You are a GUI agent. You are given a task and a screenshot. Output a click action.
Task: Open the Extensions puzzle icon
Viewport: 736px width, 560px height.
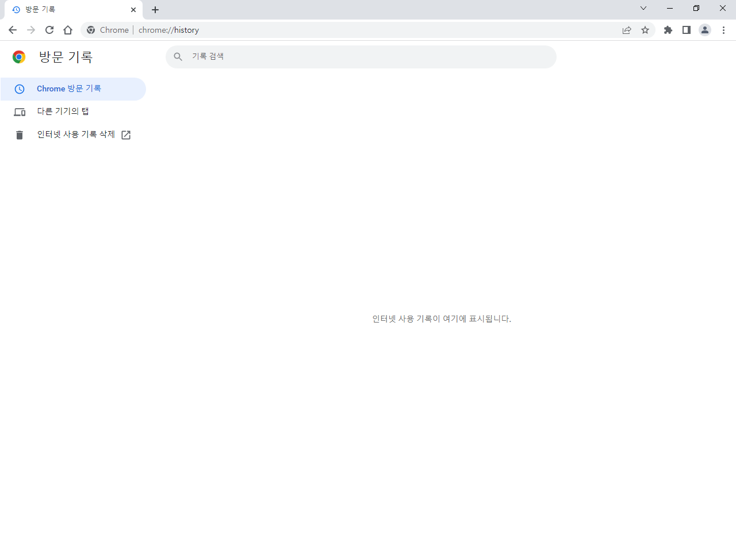tap(668, 30)
